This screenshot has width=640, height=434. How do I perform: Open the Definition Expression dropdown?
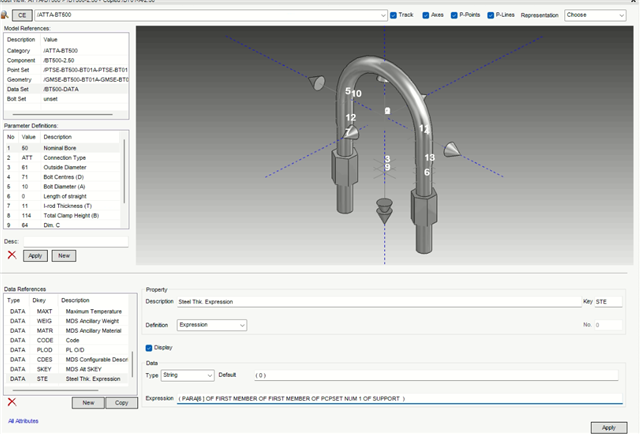tap(212, 325)
